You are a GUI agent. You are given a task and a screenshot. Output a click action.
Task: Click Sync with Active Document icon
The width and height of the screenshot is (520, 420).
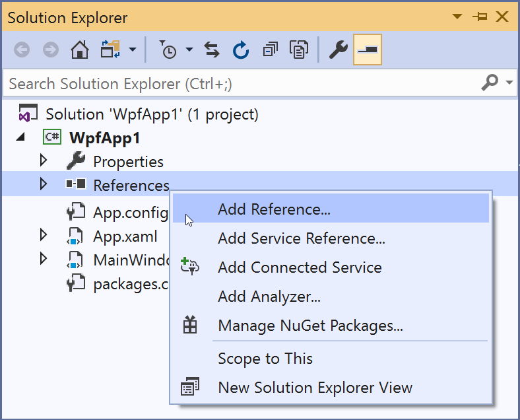(x=212, y=50)
